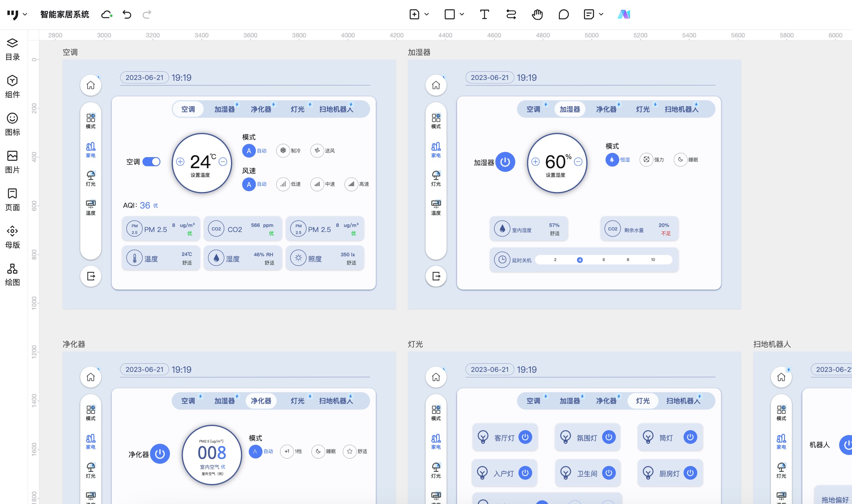Screen dimensions: 852x504
Task: Expand the rectangle shape tool dropdown
Action: (462, 15)
